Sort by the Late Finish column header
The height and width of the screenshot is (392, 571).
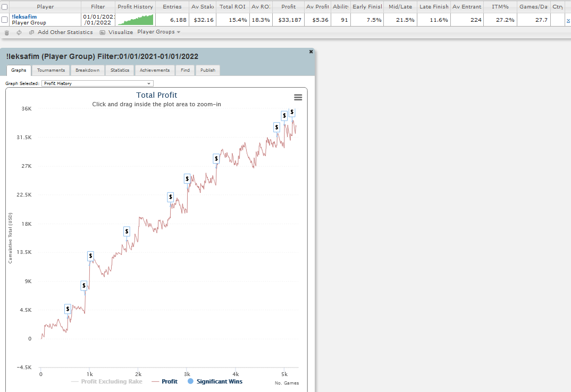[x=434, y=7]
